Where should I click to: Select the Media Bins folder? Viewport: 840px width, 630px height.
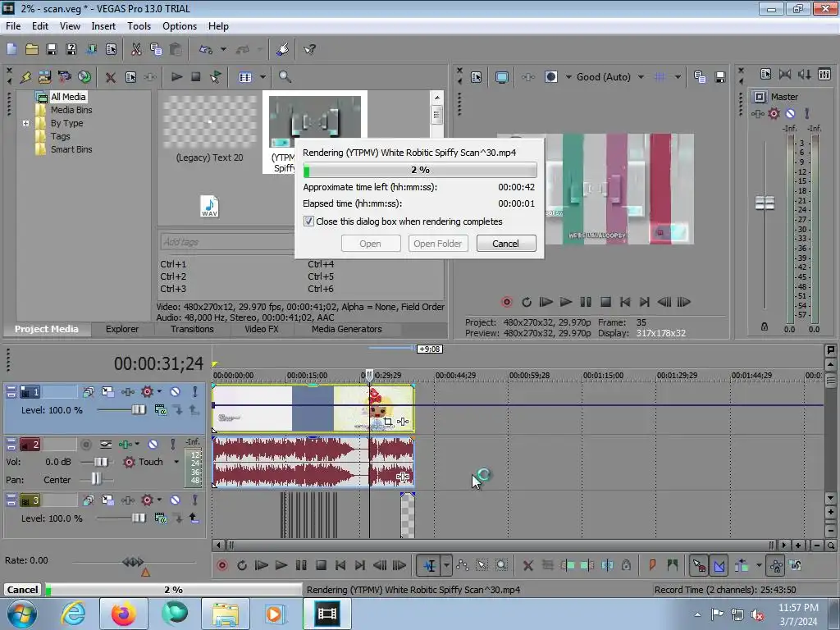tap(71, 110)
